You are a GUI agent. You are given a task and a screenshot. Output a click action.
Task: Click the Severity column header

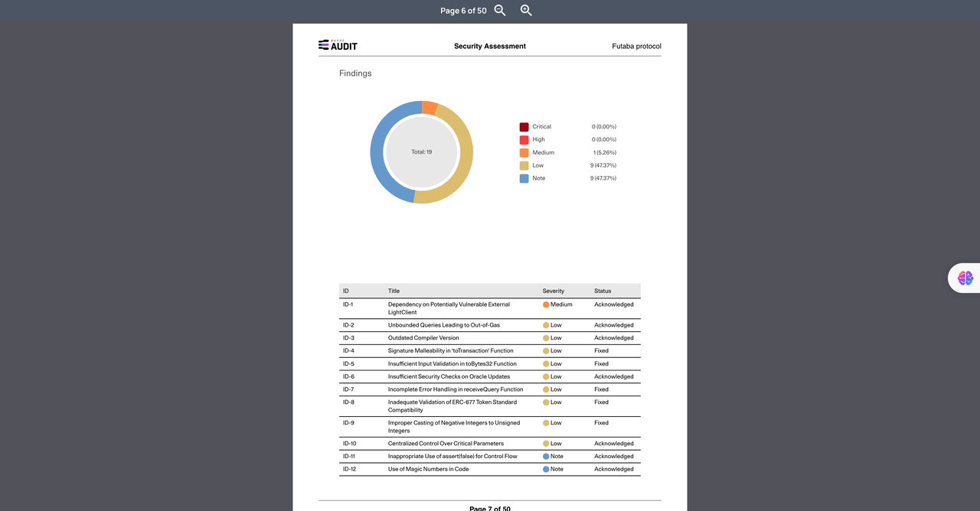[x=554, y=291]
